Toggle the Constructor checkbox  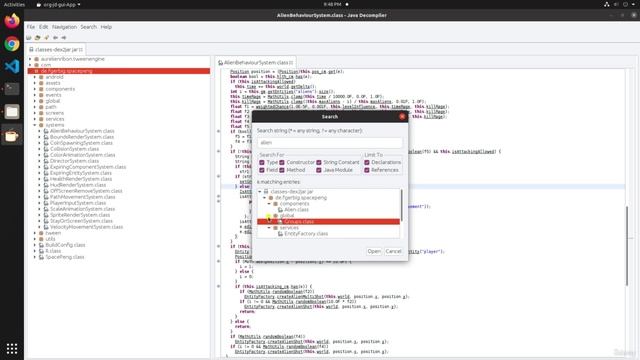(282, 162)
